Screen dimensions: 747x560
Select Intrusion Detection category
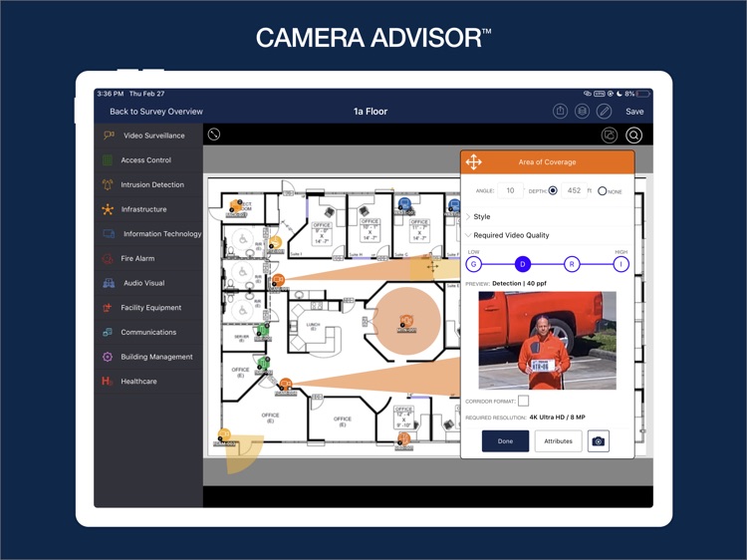click(x=148, y=184)
